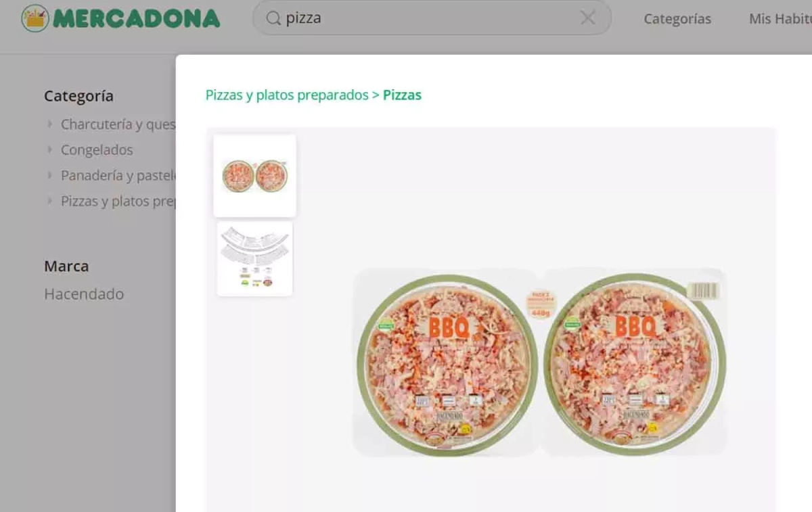
Task: Click the search magnifier icon
Action: pos(273,18)
